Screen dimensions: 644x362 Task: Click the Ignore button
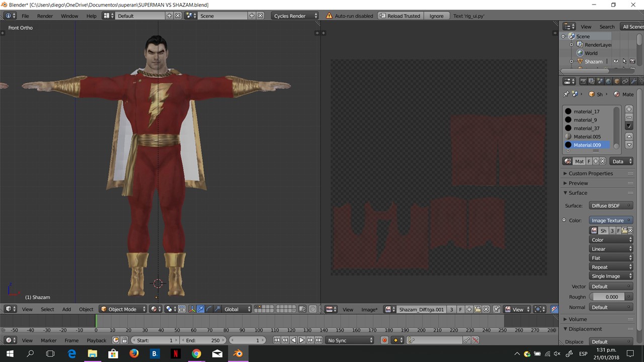click(x=436, y=16)
